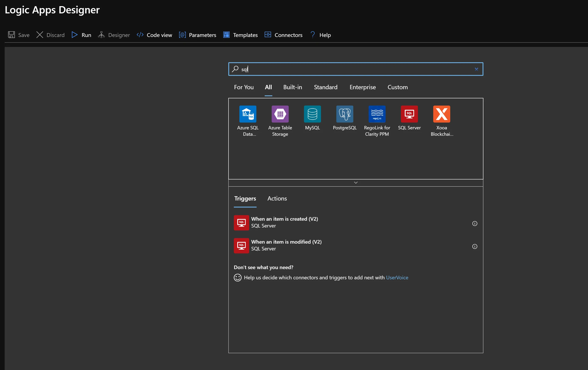Select the PostgreSQL connector icon
This screenshot has width=588, height=370.
[x=345, y=114]
